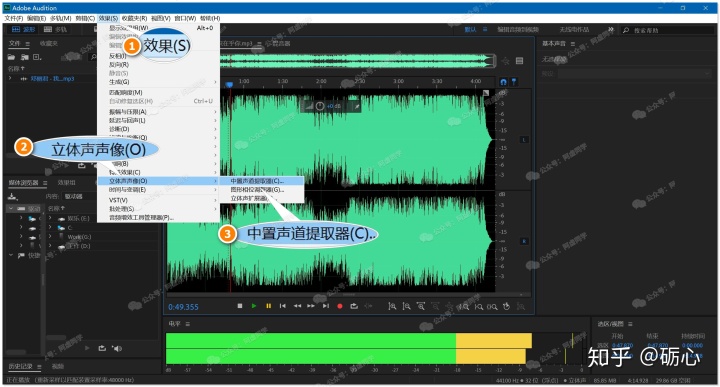Switch to the 默认 workspace

click(x=470, y=29)
